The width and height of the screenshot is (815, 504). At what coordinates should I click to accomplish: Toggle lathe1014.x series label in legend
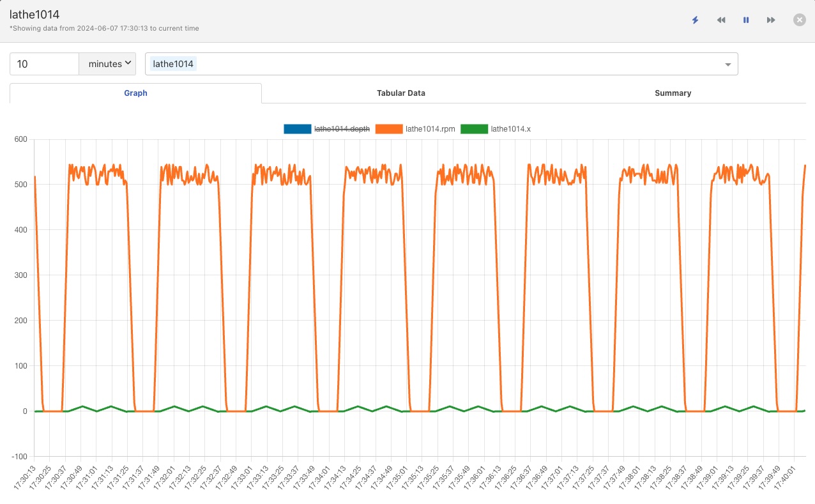[510, 129]
